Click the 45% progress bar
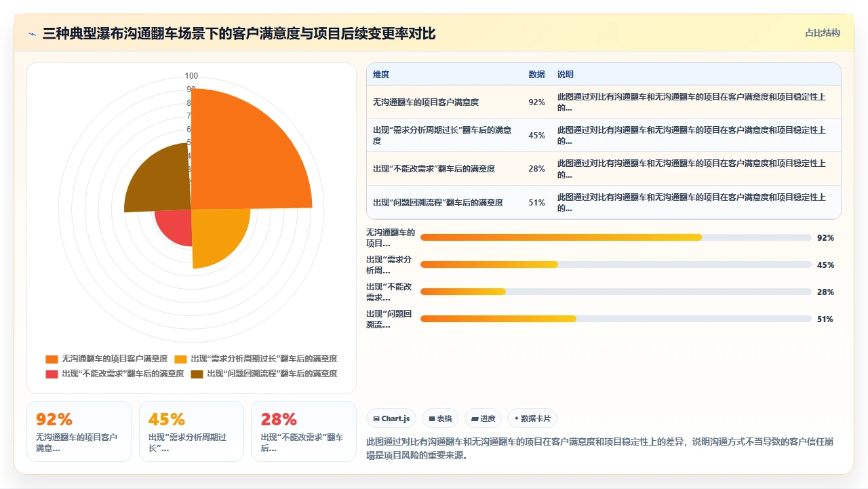This screenshot has height=489, width=868. coord(616,265)
